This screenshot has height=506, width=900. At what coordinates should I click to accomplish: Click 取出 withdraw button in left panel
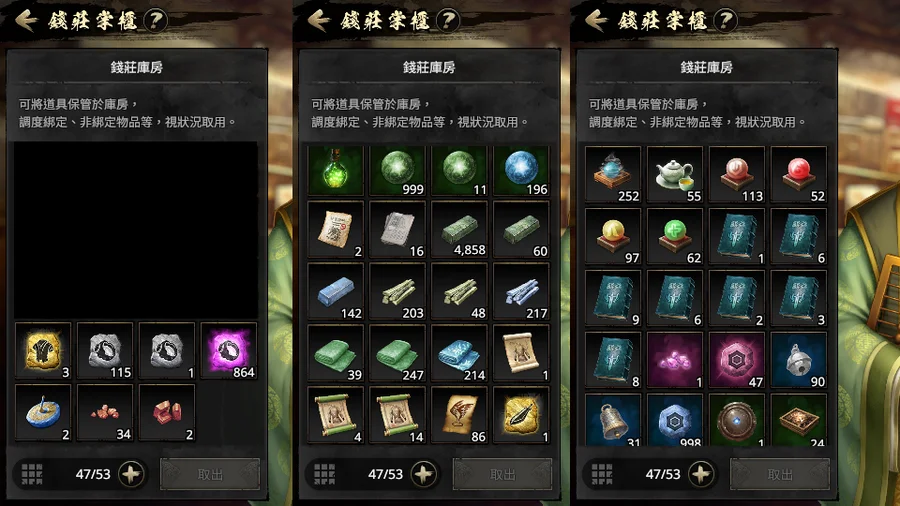click(210, 474)
